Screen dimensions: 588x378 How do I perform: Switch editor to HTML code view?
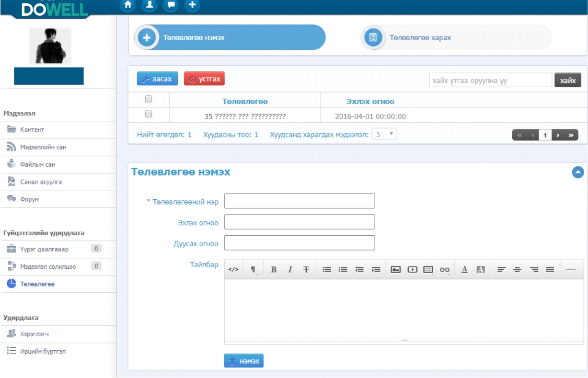pos(233,270)
